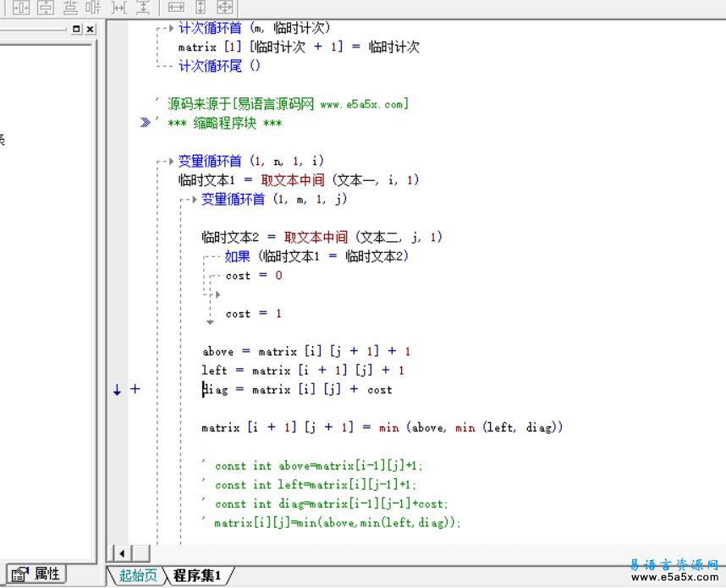This screenshot has height=588, width=726.
Task: Maximize the left side panel
Action: [x=77, y=29]
